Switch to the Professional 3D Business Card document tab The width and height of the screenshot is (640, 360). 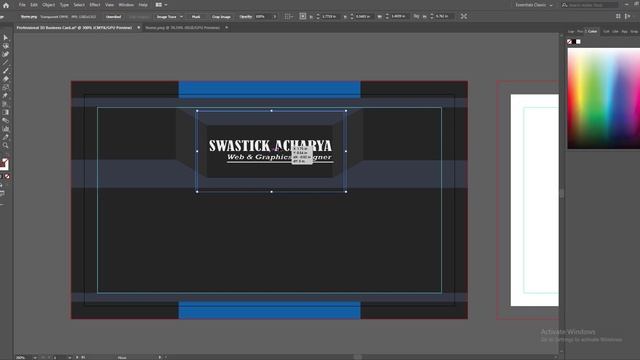pos(74,28)
